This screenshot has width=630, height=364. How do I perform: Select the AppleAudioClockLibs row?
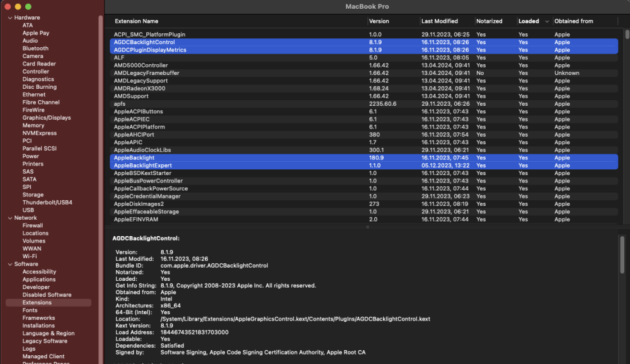[x=364, y=150]
